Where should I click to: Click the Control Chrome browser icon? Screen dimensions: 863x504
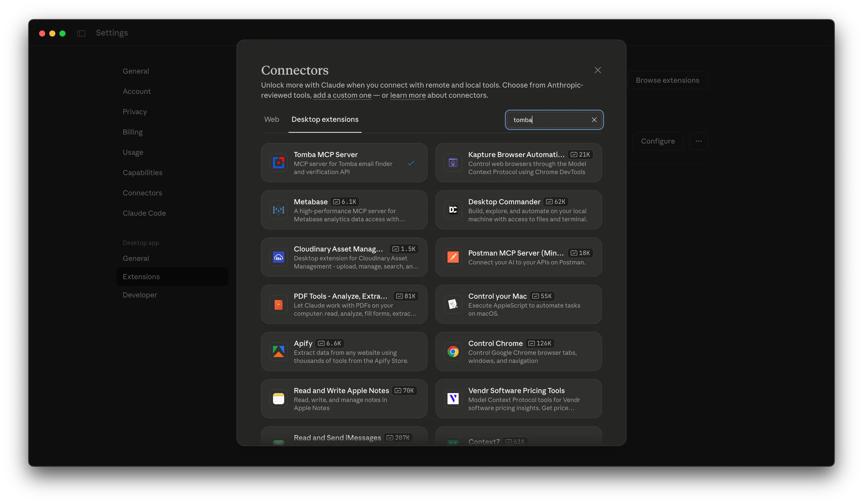(453, 352)
